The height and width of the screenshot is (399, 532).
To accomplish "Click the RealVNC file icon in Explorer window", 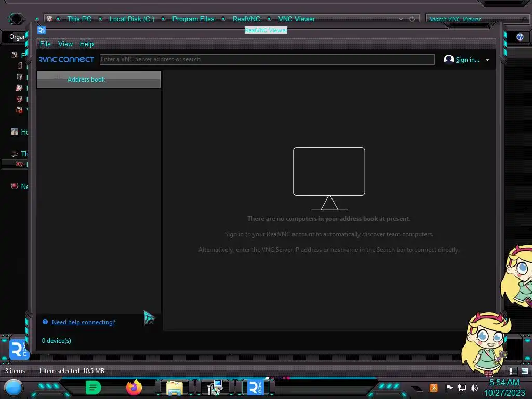I will click(x=19, y=349).
